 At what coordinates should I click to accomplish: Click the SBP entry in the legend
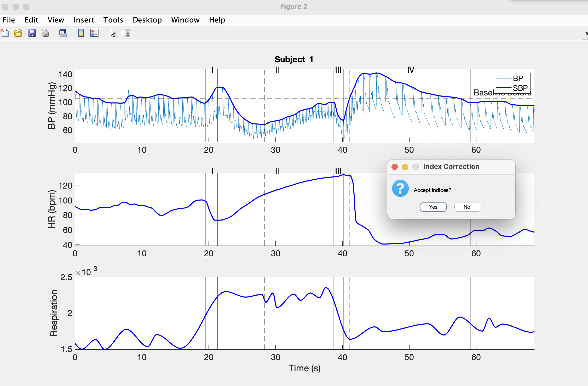tap(520, 88)
